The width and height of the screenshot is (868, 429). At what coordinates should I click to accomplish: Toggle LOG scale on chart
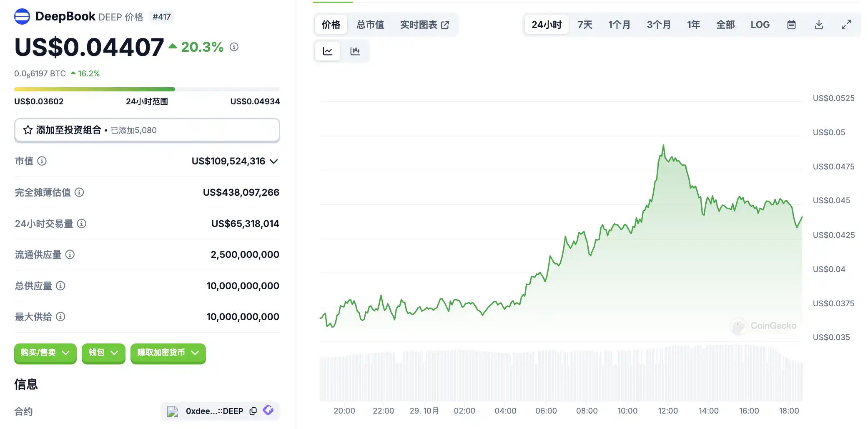(760, 25)
